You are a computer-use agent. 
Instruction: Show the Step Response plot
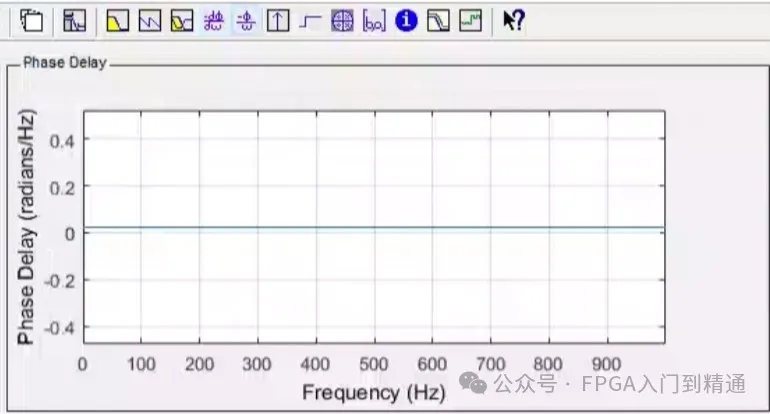click(x=310, y=20)
